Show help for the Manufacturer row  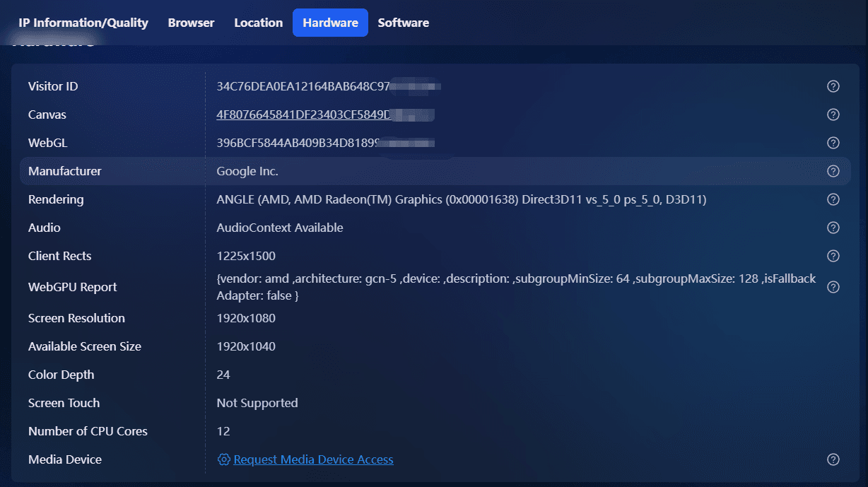click(x=833, y=171)
